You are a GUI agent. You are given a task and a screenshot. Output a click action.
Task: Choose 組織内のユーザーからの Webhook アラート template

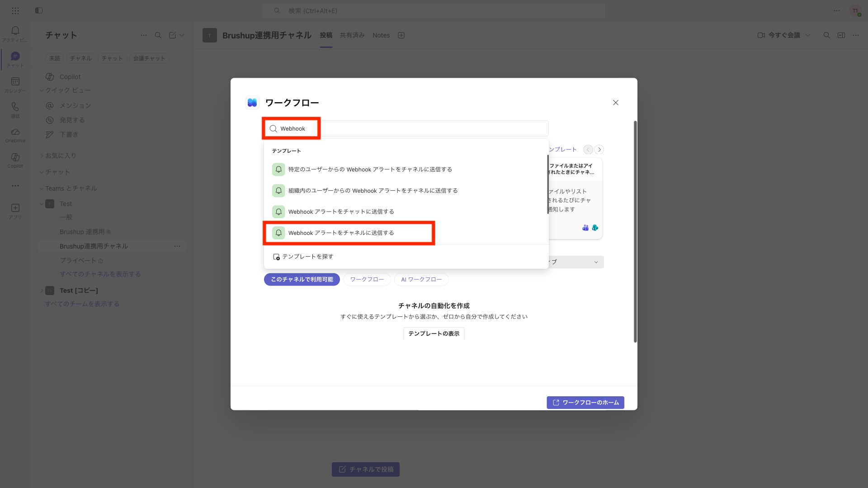click(x=406, y=191)
